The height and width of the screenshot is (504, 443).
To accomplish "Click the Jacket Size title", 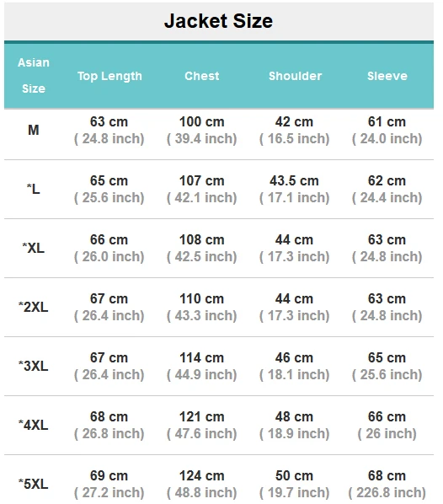I will [218, 21].
